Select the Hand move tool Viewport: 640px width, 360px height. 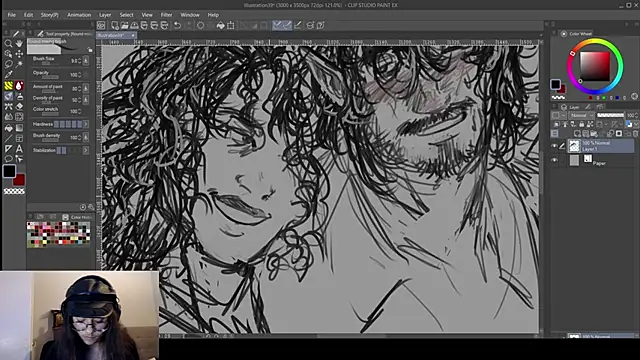pos(19,43)
